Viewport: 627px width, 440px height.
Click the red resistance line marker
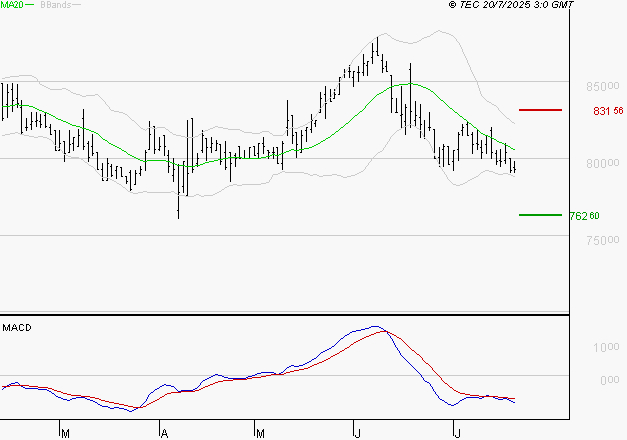540,110
